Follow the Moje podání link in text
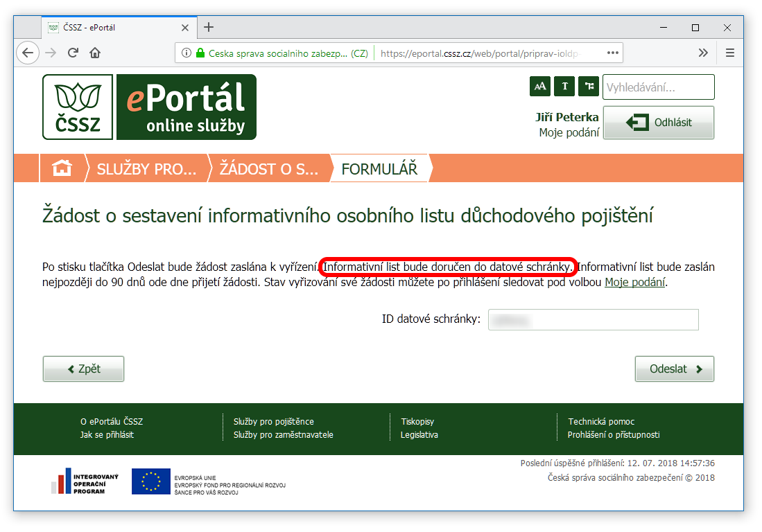Viewport: 762px width, 532px height. click(634, 282)
